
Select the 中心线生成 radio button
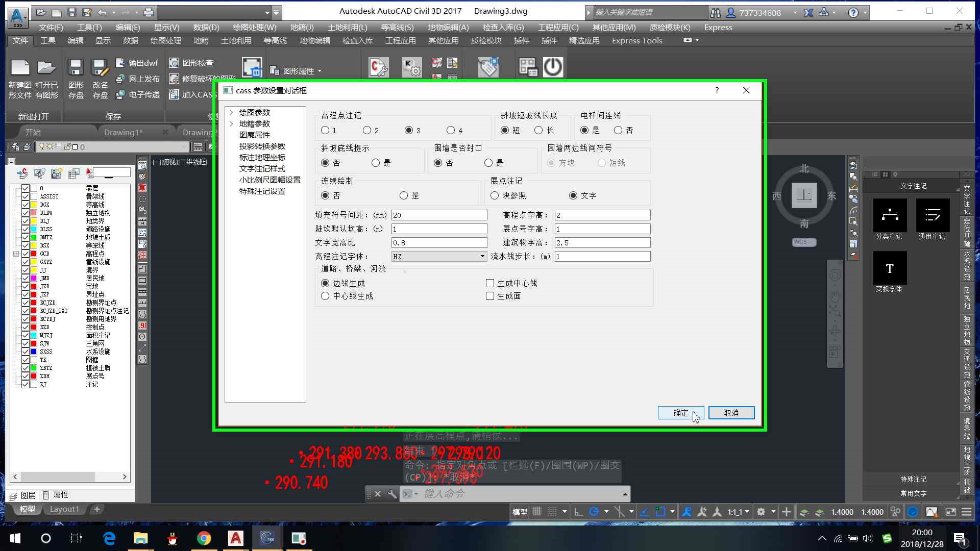[325, 296]
